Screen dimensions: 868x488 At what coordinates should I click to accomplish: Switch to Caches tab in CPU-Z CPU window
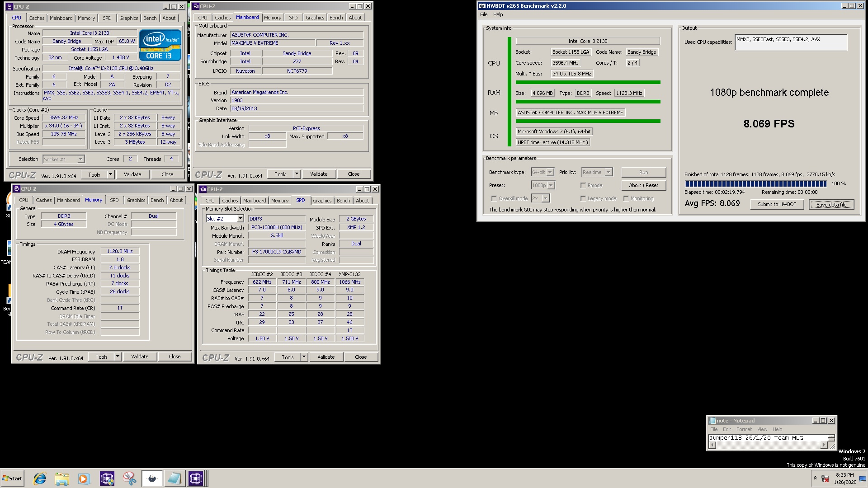[37, 18]
